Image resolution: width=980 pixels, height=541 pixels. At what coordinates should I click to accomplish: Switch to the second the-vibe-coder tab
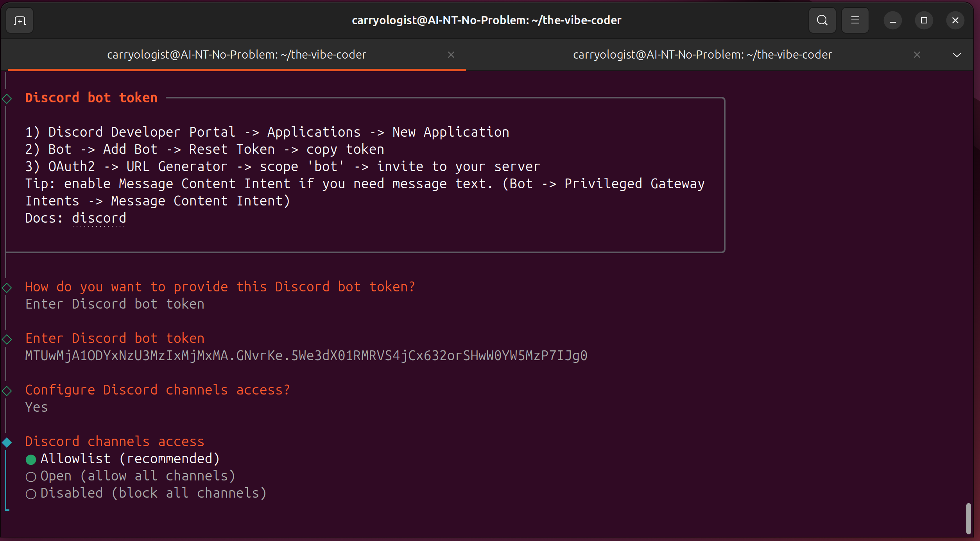[x=702, y=55]
